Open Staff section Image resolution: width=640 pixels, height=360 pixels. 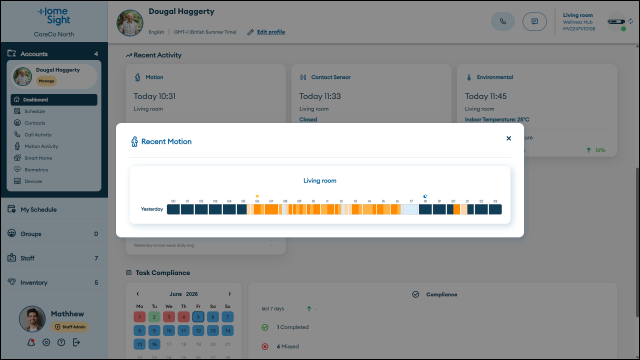tap(54, 258)
